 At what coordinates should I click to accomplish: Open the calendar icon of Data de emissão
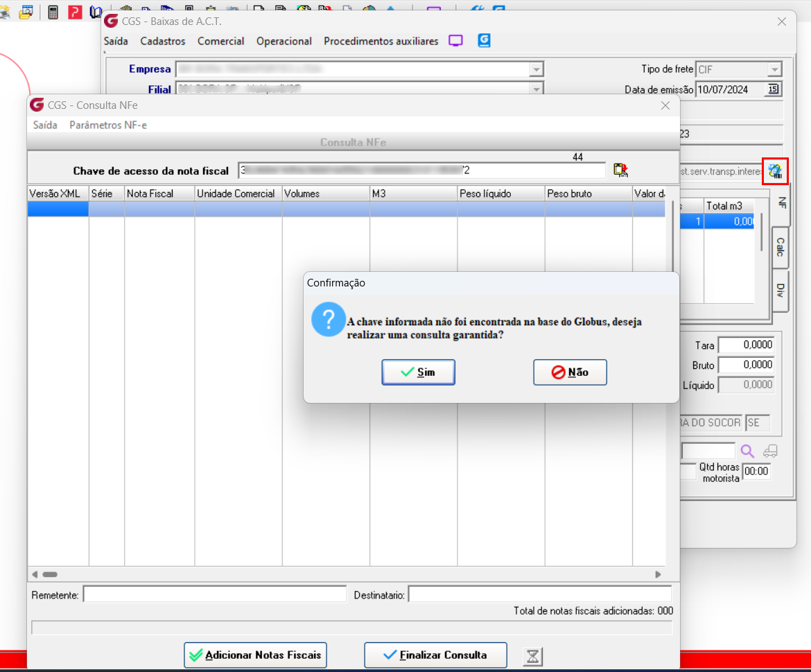[774, 89]
